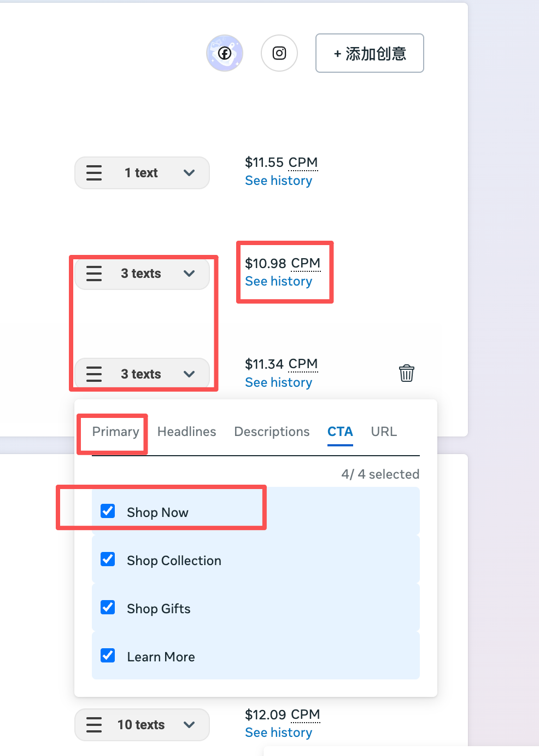The image size is (539, 756).
Task: Open See history under $11.55 CPM
Action: [x=278, y=181]
